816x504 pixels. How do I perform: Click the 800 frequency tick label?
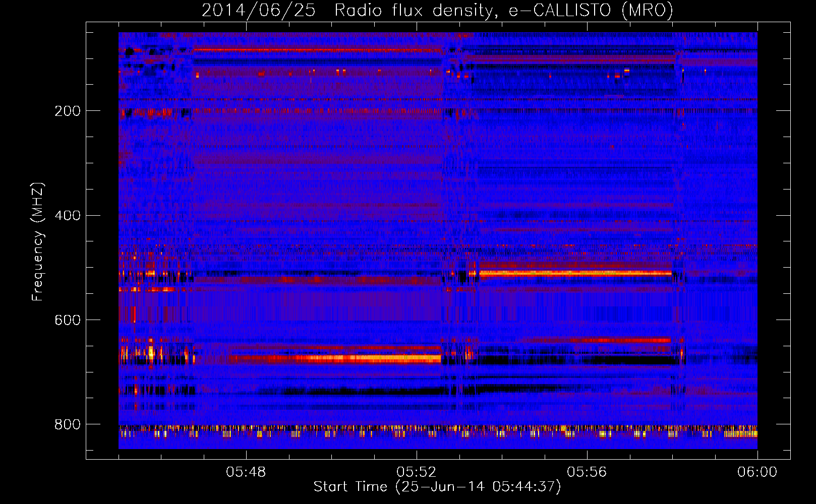tap(67, 424)
